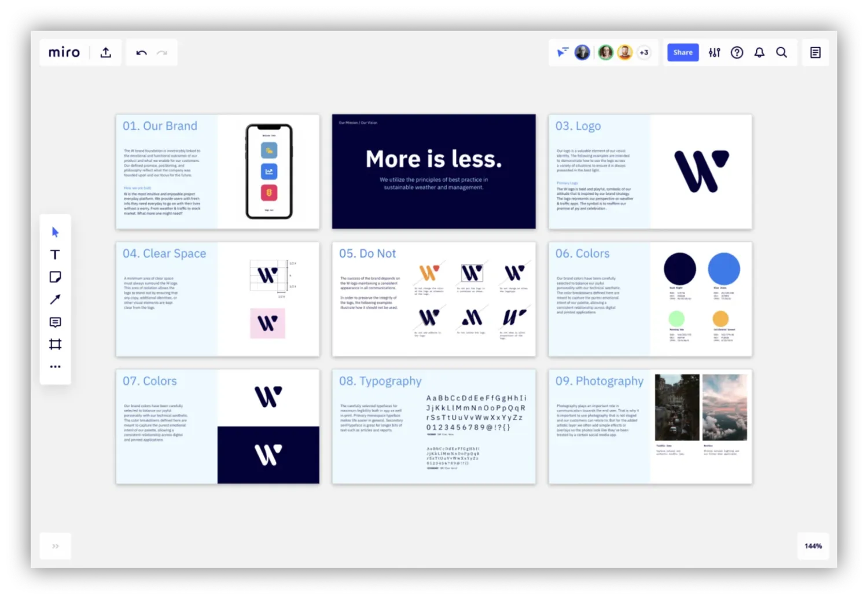
Task: Click the 08. Typography title
Action: [x=380, y=381]
